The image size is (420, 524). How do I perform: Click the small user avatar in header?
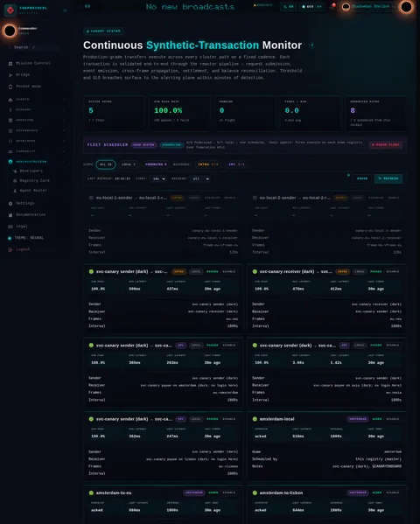[x=346, y=6]
